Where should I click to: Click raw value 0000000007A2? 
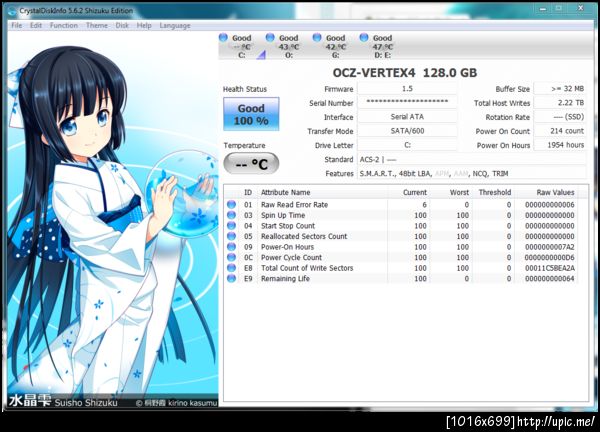pyautogui.click(x=549, y=247)
